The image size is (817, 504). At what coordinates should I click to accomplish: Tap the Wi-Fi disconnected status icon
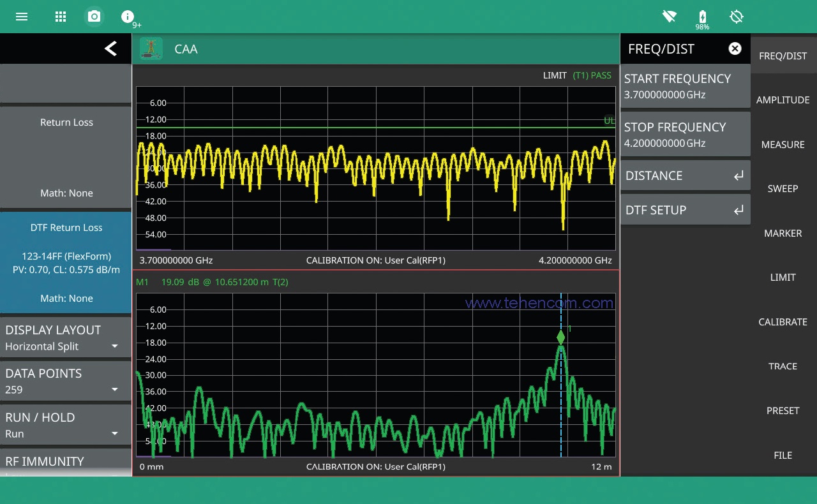[669, 17]
